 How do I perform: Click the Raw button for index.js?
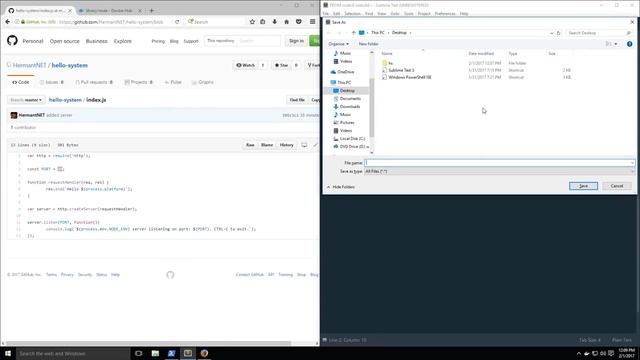coord(250,145)
